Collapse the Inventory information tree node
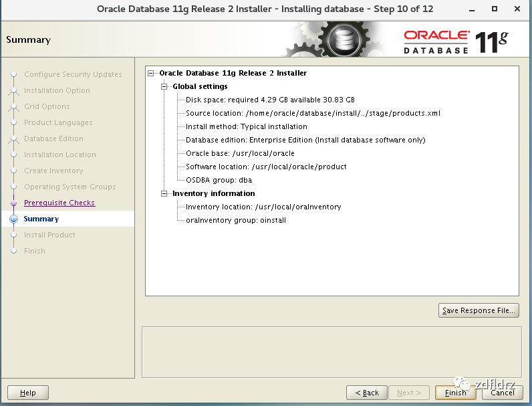The image size is (532, 406). 164,193
